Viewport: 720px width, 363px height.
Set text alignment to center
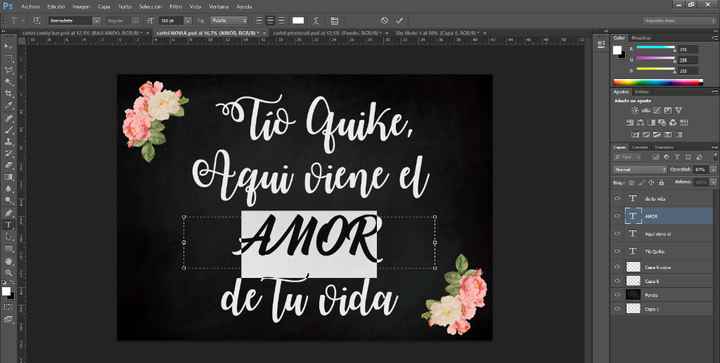click(x=270, y=21)
